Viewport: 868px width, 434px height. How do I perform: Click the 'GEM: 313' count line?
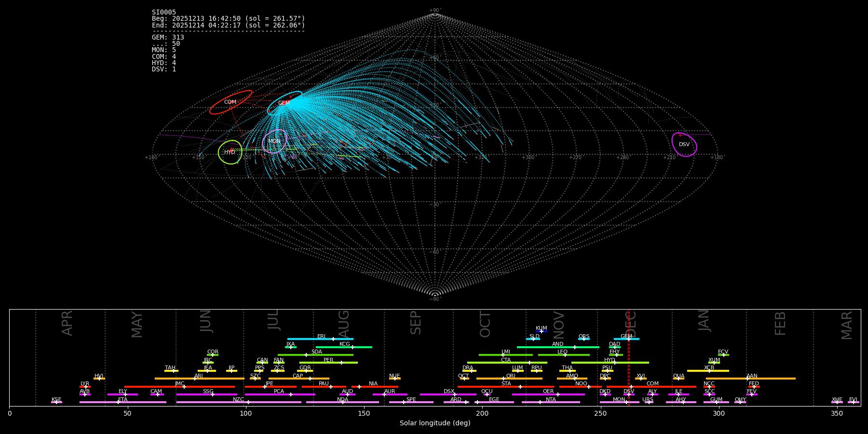click(x=168, y=38)
